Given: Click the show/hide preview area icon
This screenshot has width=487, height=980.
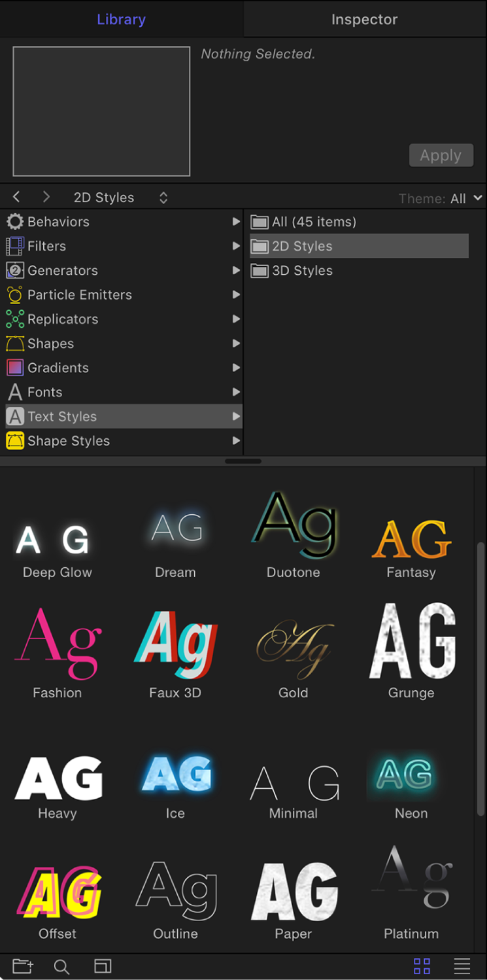Looking at the screenshot, I should [103, 966].
